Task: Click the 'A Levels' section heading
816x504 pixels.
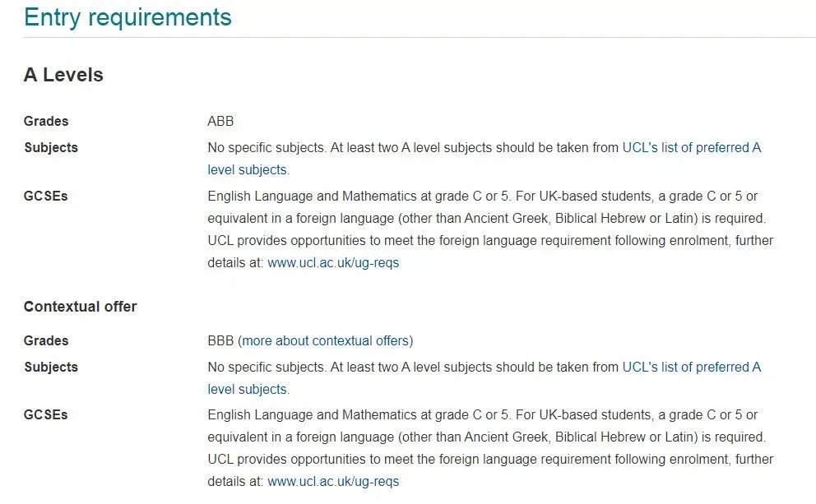Action: tap(63, 75)
